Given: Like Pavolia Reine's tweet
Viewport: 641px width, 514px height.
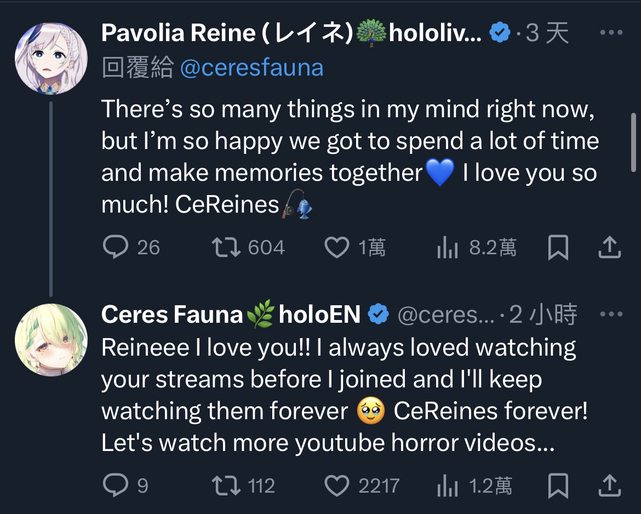Looking at the screenshot, I should click(338, 247).
